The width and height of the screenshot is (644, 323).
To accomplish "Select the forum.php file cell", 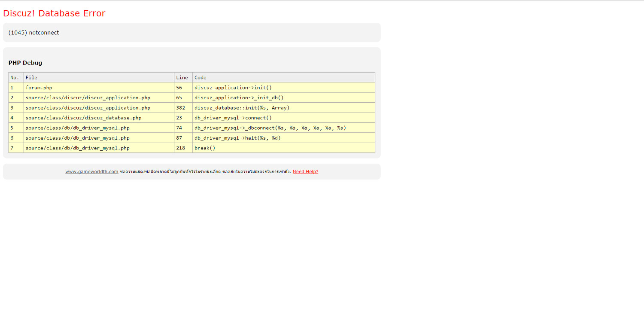I will [x=99, y=88].
